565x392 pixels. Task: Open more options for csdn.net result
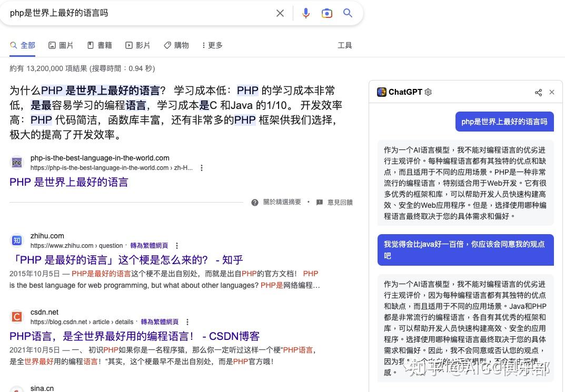tap(187, 322)
